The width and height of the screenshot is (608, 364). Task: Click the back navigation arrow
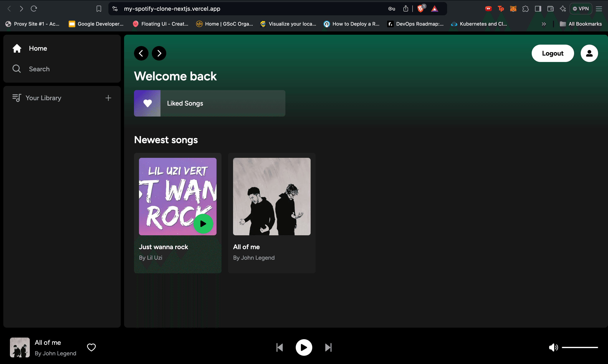pos(141,53)
